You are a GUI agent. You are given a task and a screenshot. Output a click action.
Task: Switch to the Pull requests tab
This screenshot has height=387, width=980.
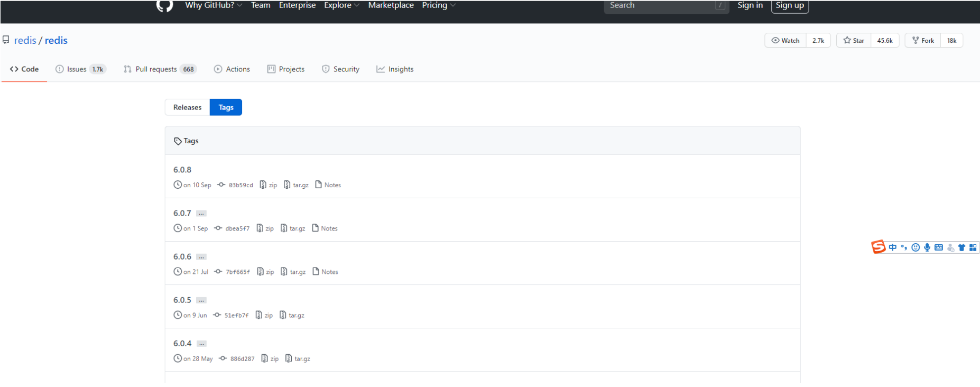(x=160, y=69)
